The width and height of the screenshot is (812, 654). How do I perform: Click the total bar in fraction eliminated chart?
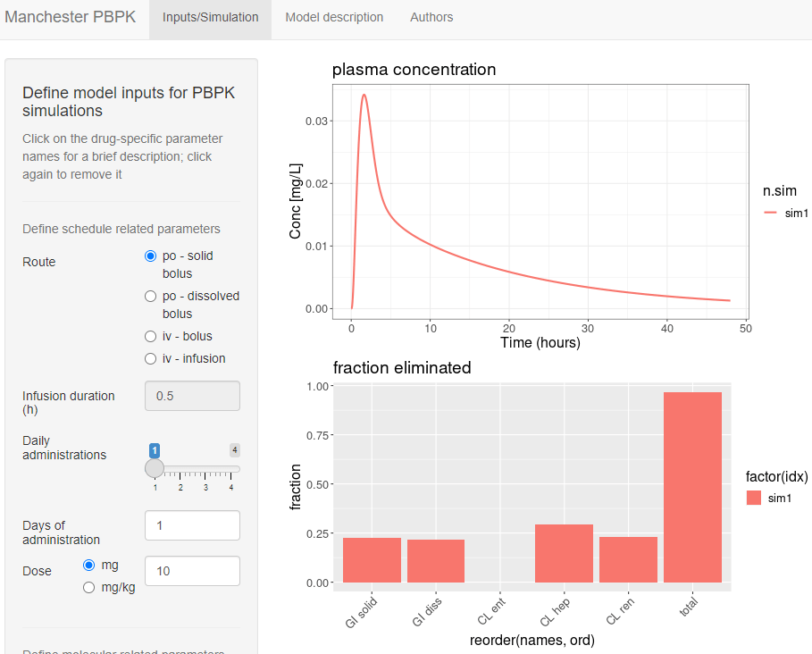(x=692, y=487)
